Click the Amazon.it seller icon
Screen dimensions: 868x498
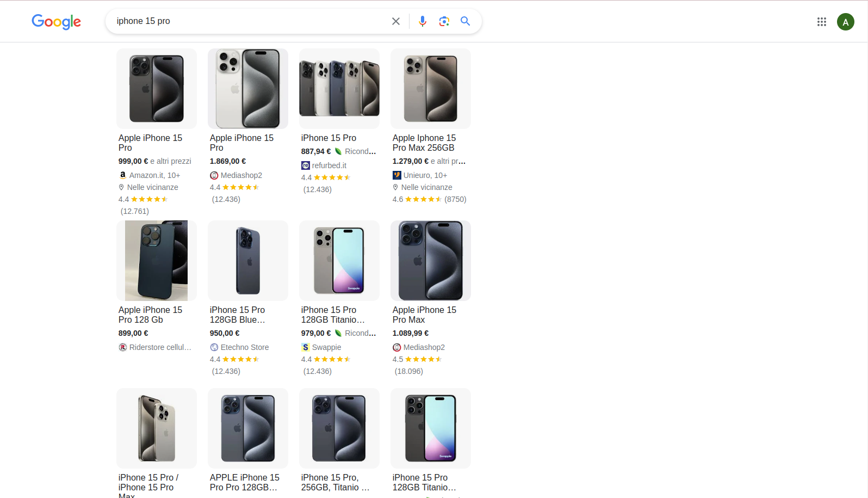coord(123,175)
